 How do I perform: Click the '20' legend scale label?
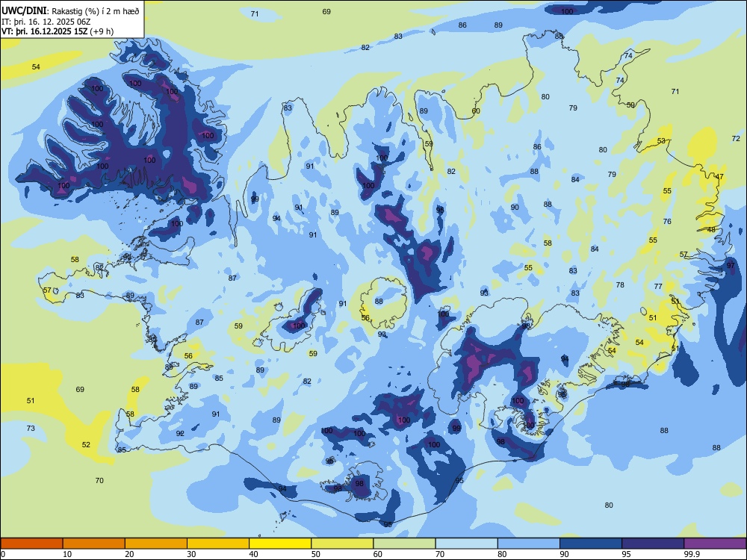129,554
